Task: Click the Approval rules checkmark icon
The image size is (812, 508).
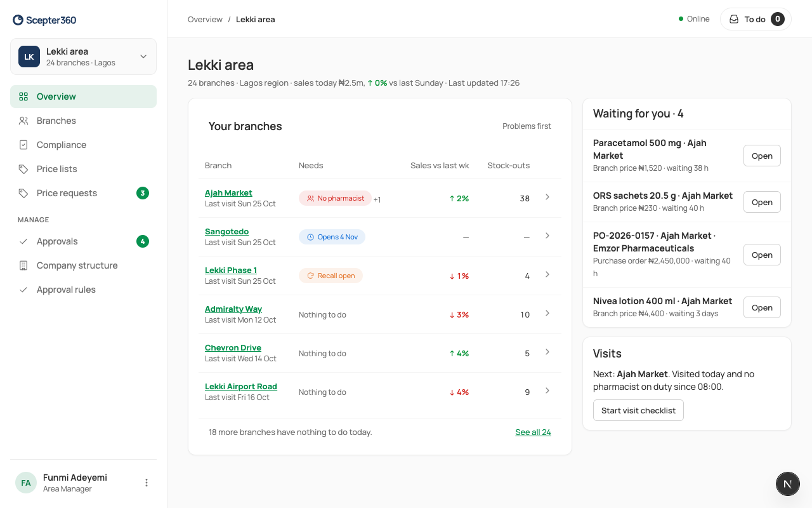Action: [23, 290]
